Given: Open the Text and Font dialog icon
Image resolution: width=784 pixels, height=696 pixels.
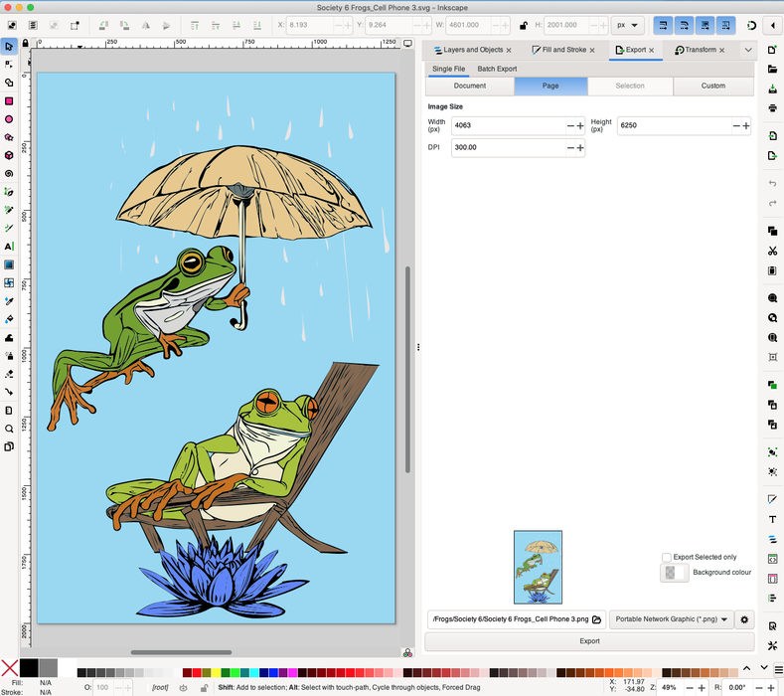Looking at the screenshot, I should pos(772,519).
